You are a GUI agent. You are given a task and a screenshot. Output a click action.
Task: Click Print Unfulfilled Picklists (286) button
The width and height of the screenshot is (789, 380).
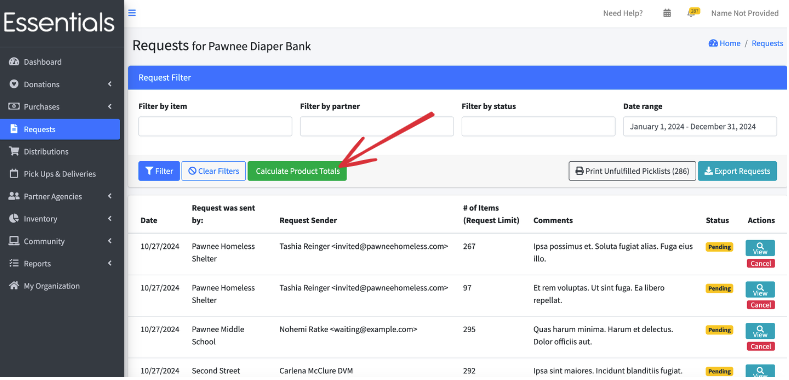(632, 171)
